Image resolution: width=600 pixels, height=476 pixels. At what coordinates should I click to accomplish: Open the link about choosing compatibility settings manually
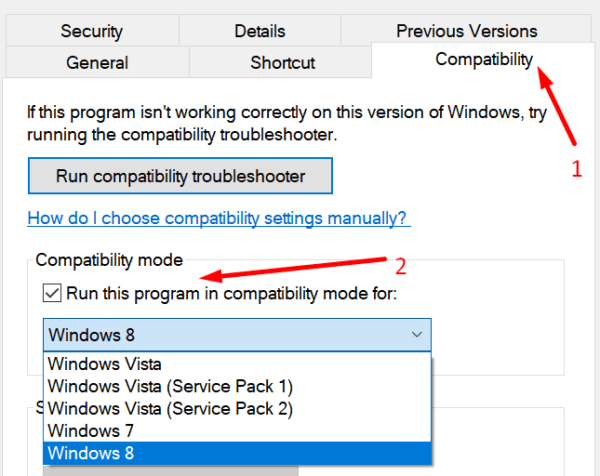(x=218, y=217)
